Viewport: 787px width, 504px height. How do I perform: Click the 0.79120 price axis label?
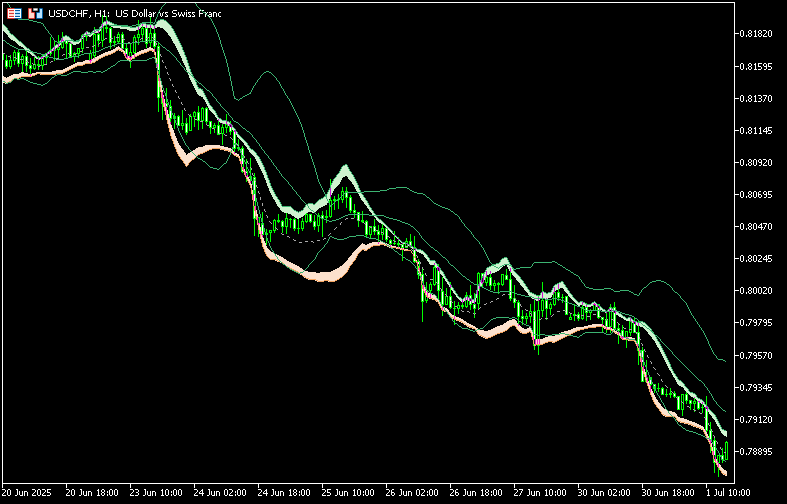click(755, 419)
